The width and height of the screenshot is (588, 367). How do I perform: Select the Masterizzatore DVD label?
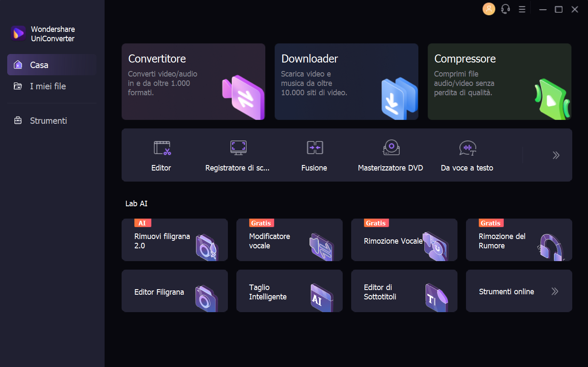[390, 168]
